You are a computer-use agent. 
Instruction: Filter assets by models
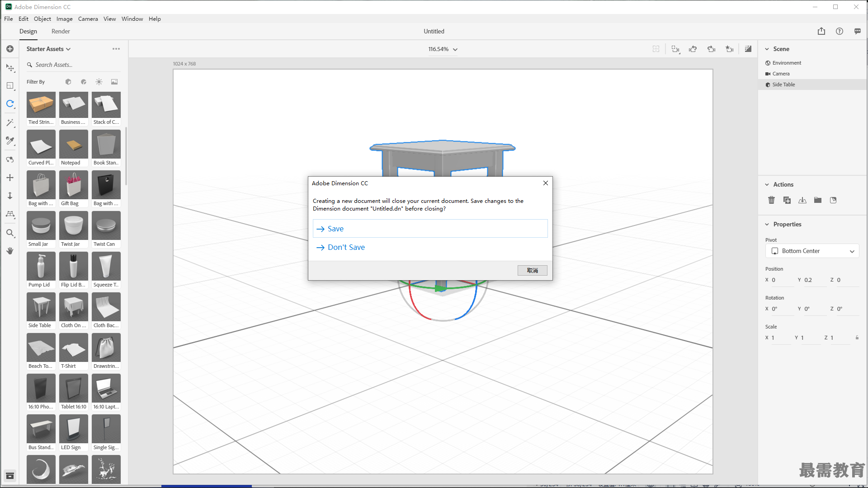[x=68, y=82]
